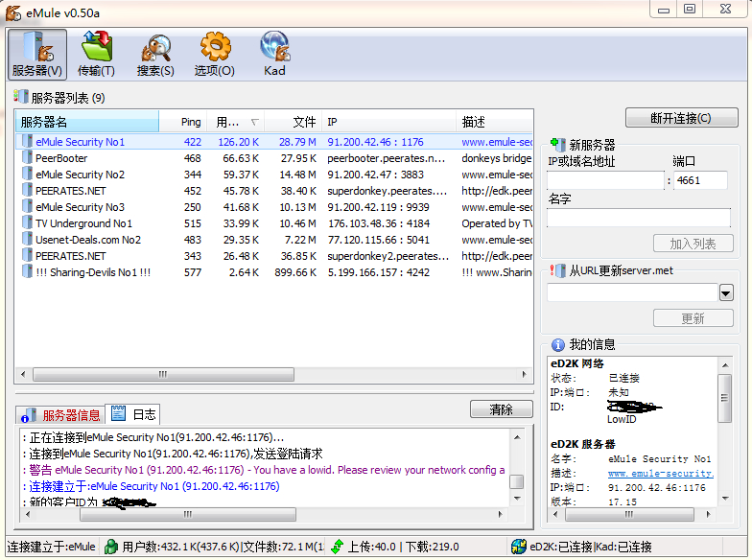This screenshot has width=752, height=560.
Task: Click the 新服务器 plus icon
Action: pyautogui.click(x=557, y=144)
